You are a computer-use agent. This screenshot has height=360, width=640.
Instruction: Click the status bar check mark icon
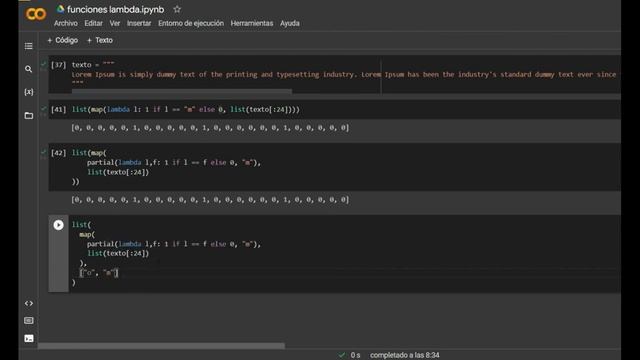(x=342, y=355)
